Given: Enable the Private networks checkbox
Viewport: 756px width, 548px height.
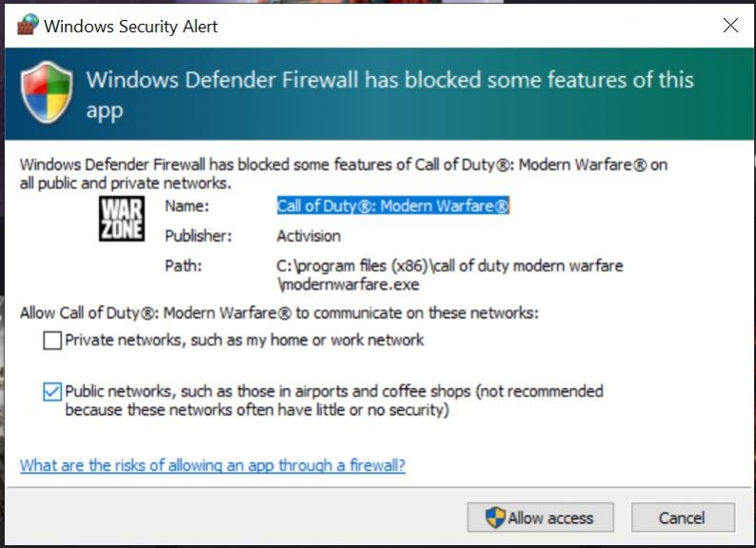Looking at the screenshot, I should [x=52, y=341].
